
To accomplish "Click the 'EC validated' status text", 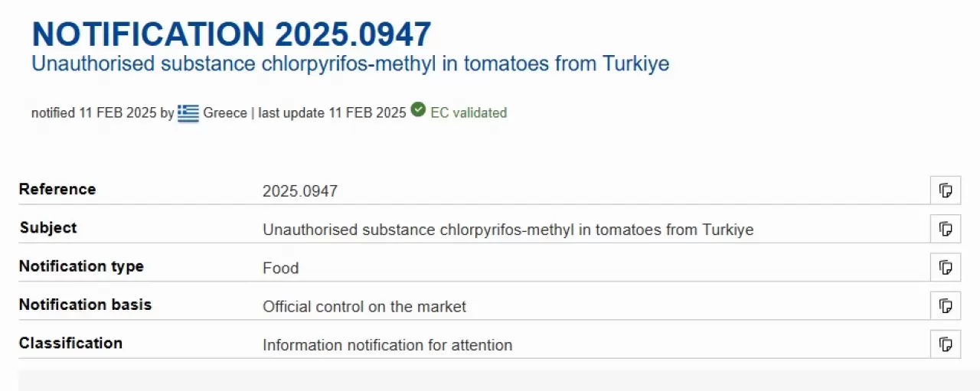I will 469,113.
